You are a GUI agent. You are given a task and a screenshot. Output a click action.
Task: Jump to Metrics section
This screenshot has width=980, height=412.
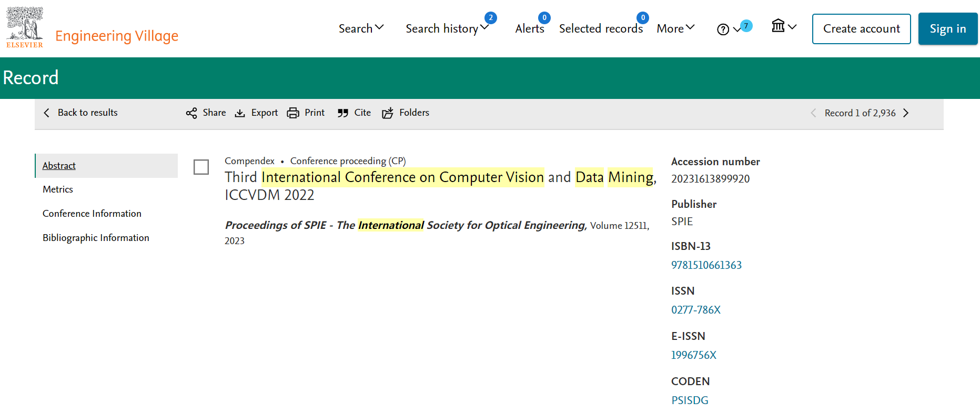(x=58, y=189)
